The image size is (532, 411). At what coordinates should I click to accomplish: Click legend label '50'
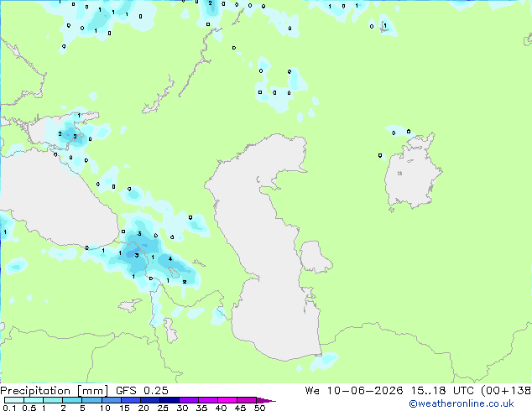pyautogui.click(x=259, y=408)
